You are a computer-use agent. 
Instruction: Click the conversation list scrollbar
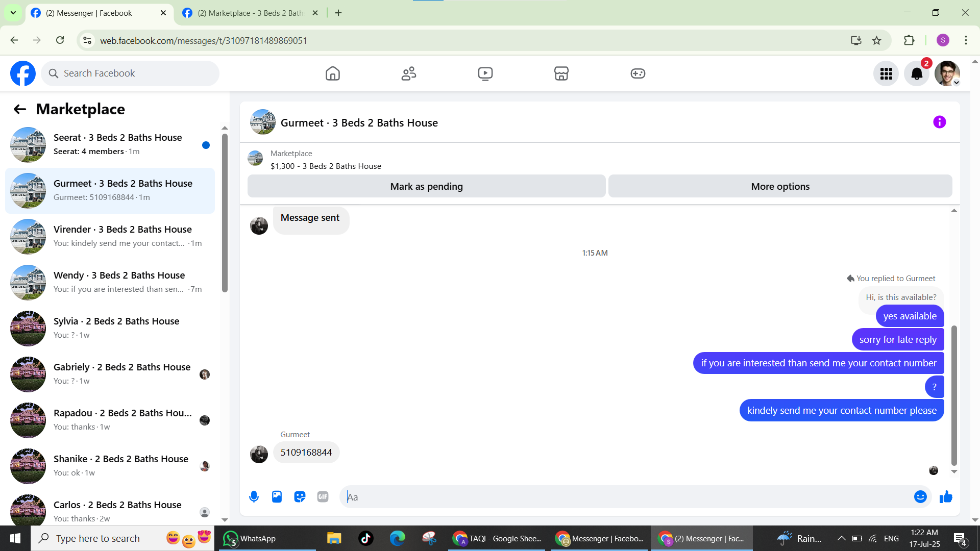pos(225,213)
